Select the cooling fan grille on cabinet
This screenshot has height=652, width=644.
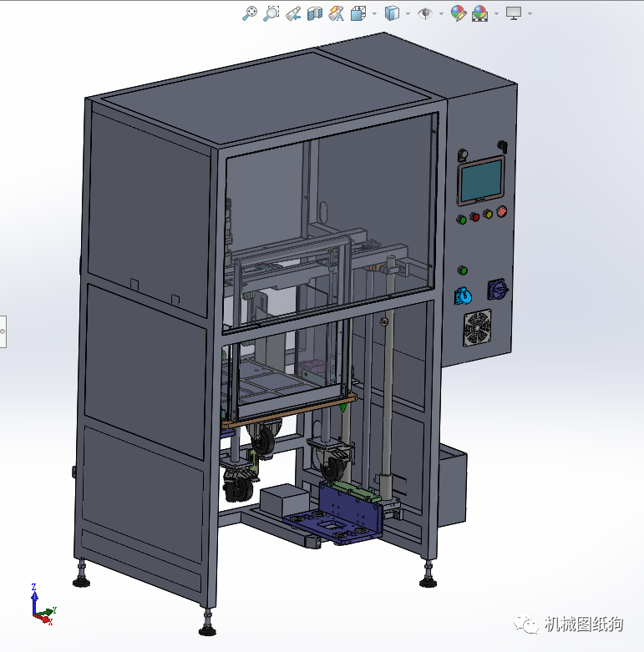point(478,327)
